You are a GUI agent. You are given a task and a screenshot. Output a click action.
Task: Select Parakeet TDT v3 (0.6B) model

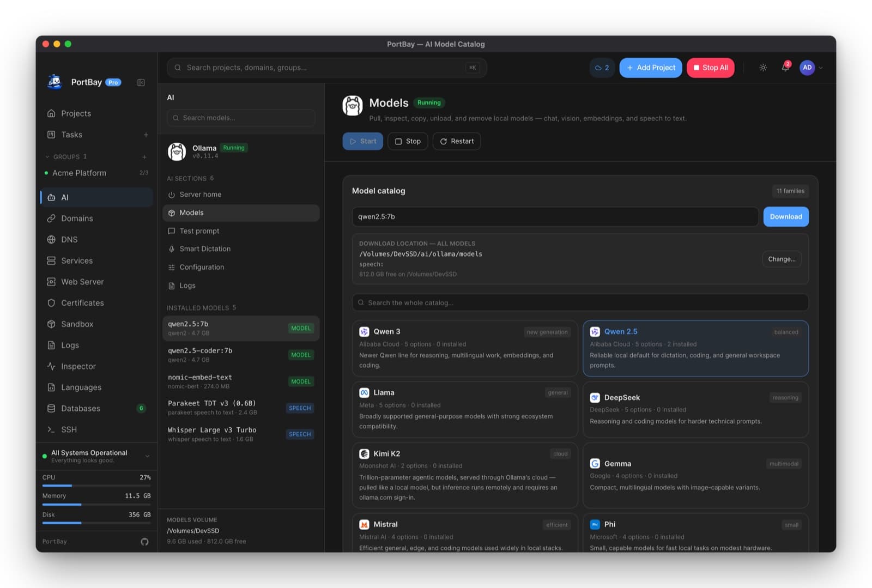[x=241, y=408]
